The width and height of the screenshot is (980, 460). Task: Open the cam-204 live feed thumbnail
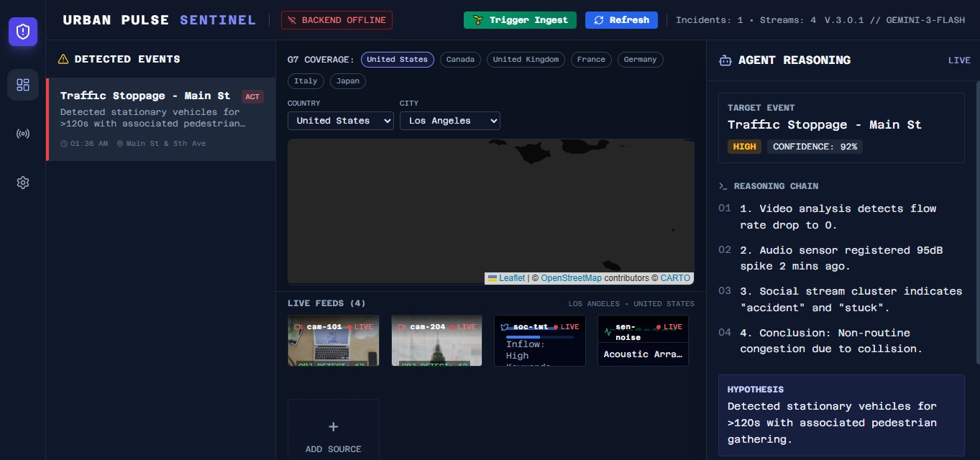[x=436, y=341]
